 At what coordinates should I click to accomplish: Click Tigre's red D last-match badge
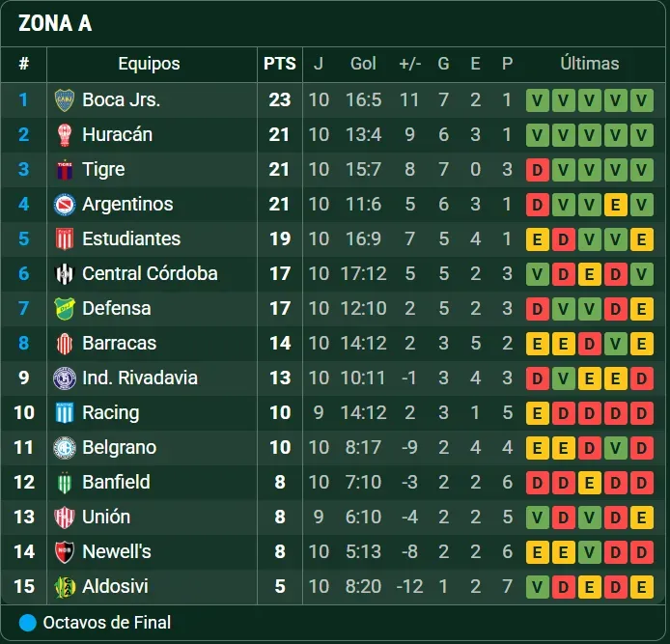(x=538, y=170)
